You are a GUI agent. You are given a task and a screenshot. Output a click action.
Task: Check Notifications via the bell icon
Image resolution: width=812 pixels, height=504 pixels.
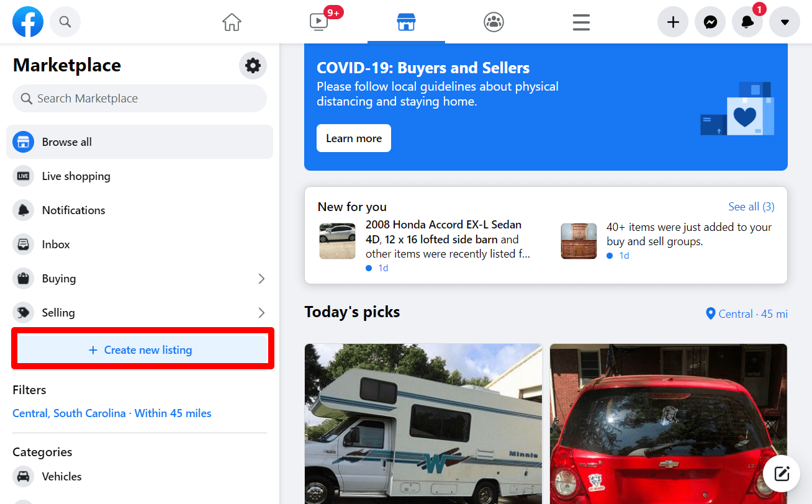pyautogui.click(x=747, y=22)
